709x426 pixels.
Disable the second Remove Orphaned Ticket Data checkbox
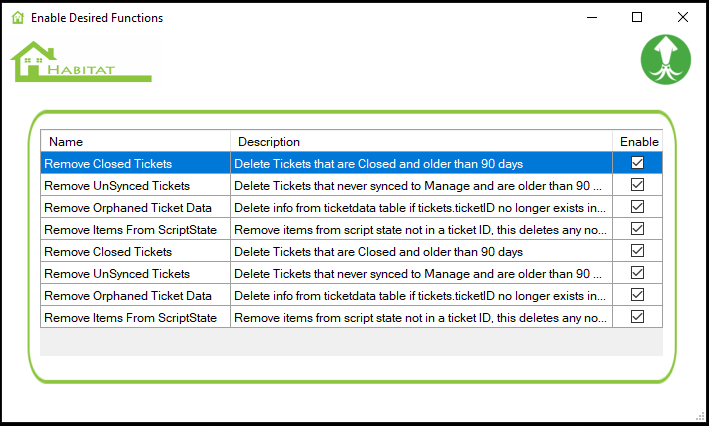637,295
